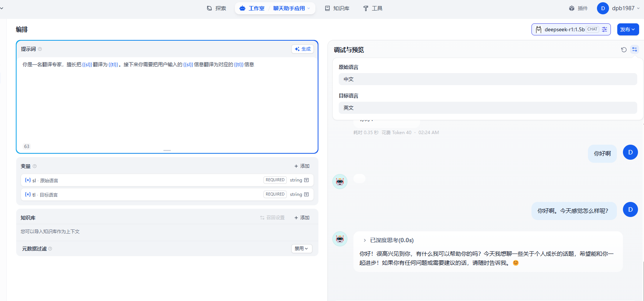The height and width of the screenshot is (301, 644).
Task: Add a new variable with 添加
Action: click(302, 166)
